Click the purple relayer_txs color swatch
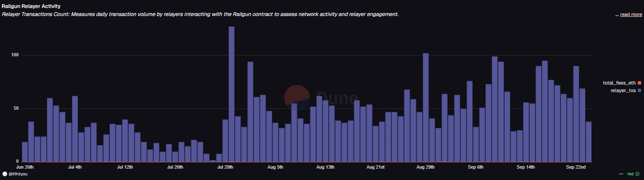This screenshot has width=644, height=180. (639, 90)
